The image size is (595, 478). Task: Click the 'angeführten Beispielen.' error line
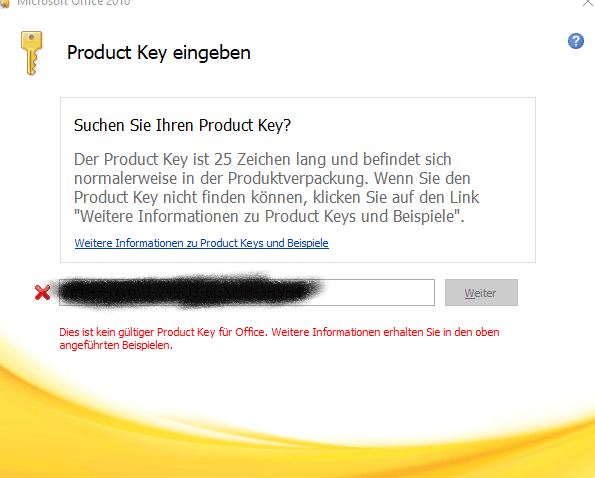(116, 345)
